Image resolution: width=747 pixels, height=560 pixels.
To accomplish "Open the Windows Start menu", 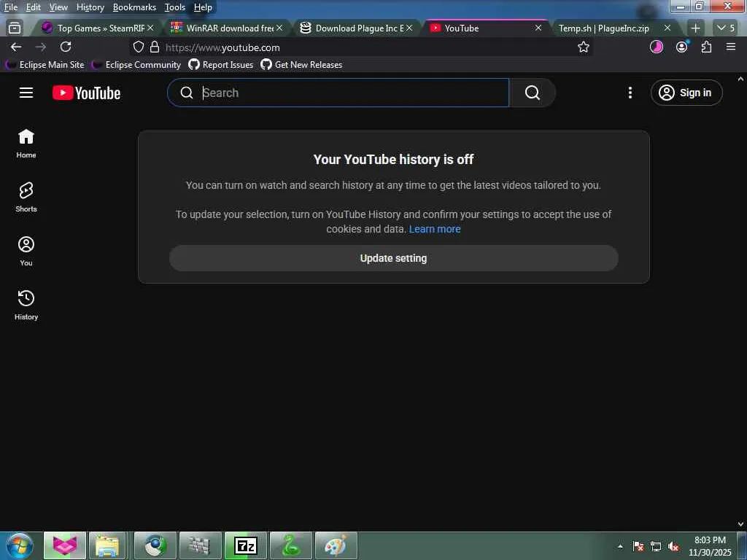I will pos(20,545).
